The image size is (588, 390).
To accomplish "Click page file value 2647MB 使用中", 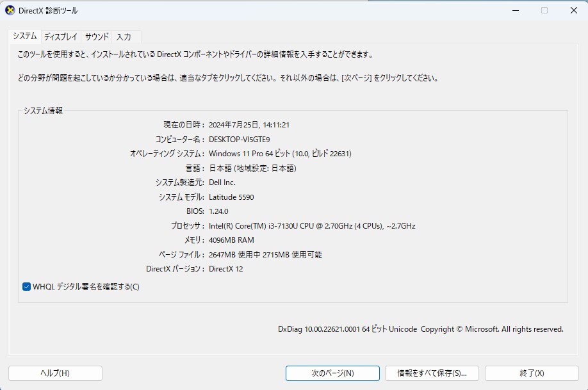I will (265, 255).
